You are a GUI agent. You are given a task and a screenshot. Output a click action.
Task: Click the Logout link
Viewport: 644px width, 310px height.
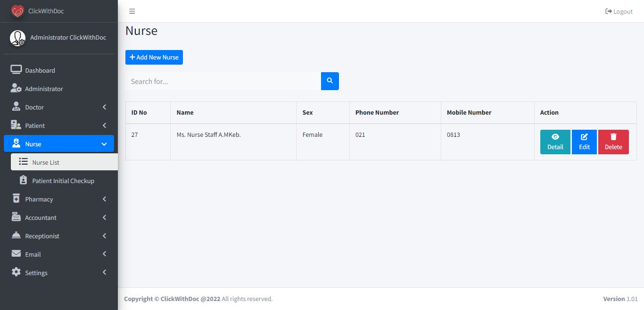click(619, 11)
